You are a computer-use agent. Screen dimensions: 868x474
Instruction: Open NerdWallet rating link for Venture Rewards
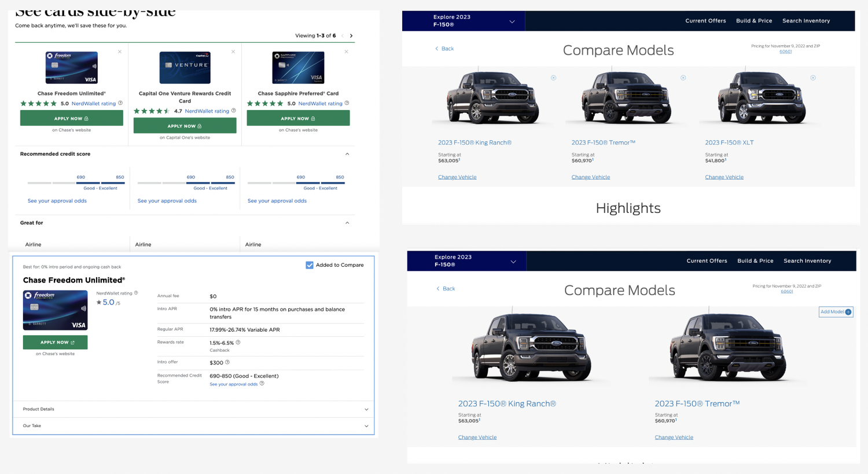click(207, 111)
